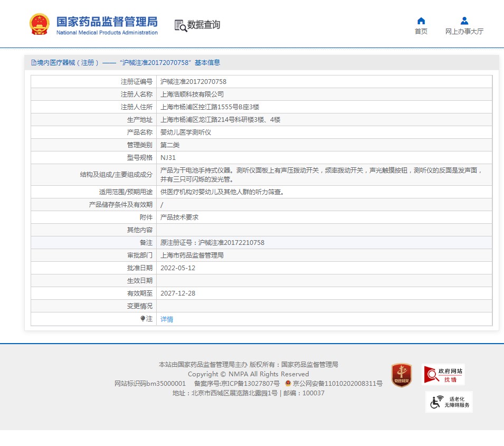Viewport: 504px width, 446px height.
Task: Click approval date 2022-05-12
Action: tap(178, 268)
